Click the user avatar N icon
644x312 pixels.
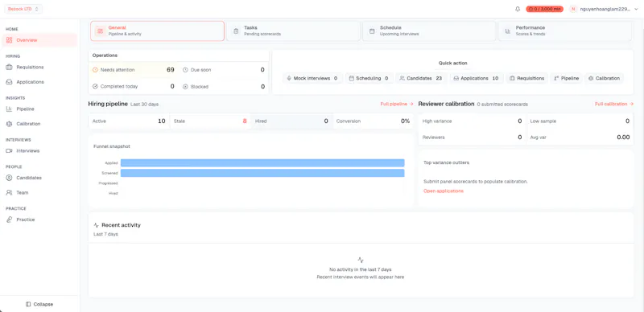click(573, 9)
